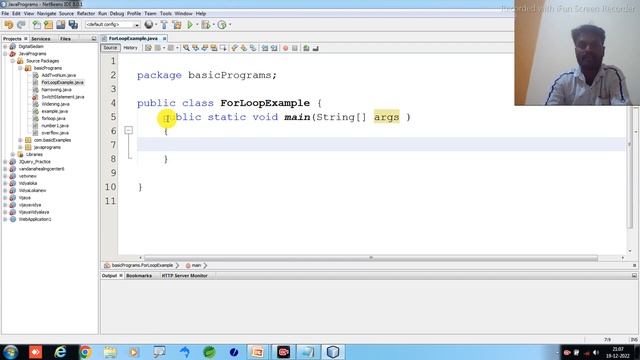640x360 pixels.
Task: Click the taskbar volume speaker icon
Action: tap(596, 352)
